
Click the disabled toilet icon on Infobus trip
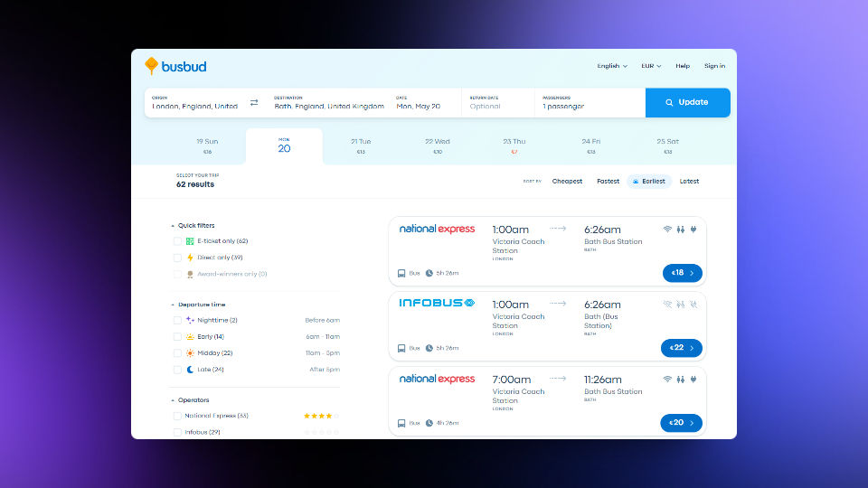[680, 305]
